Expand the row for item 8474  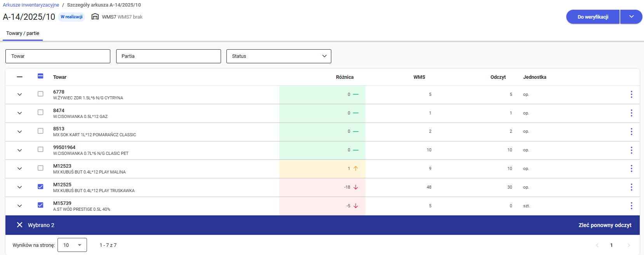19,113
